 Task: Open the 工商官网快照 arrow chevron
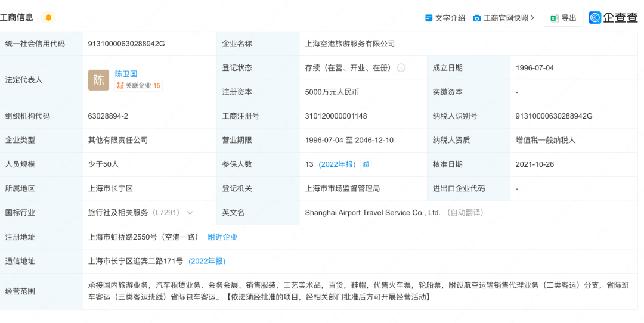tap(532, 18)
